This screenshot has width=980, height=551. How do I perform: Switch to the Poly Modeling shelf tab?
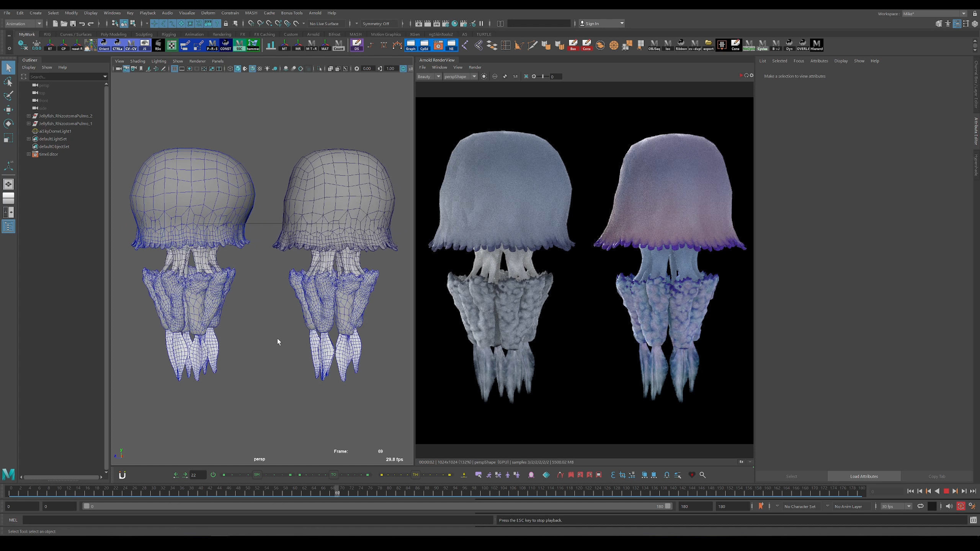pyautogui.click(x=113, y=34)
